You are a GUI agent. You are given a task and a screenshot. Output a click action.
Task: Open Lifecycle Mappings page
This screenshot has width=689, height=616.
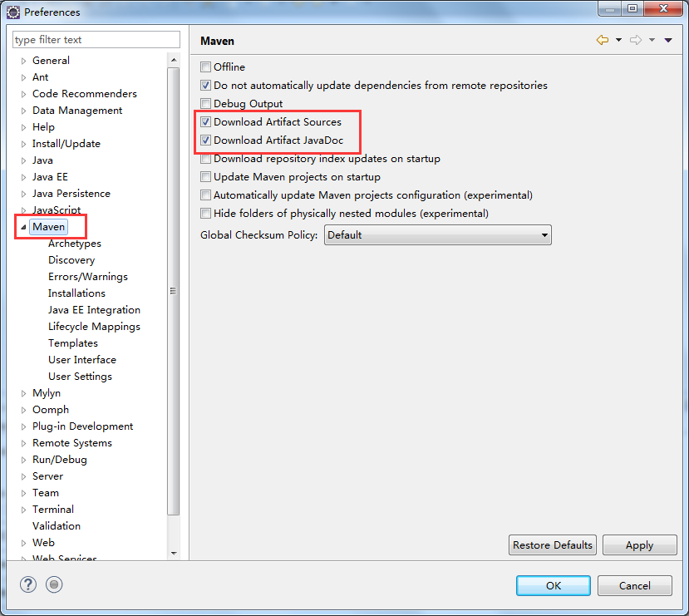coord(94,327)
